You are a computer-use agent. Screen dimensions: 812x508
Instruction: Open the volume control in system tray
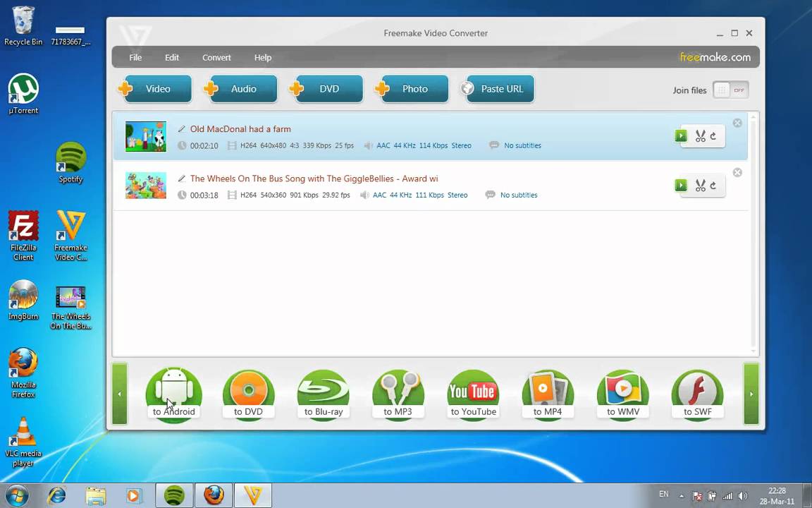743,495
